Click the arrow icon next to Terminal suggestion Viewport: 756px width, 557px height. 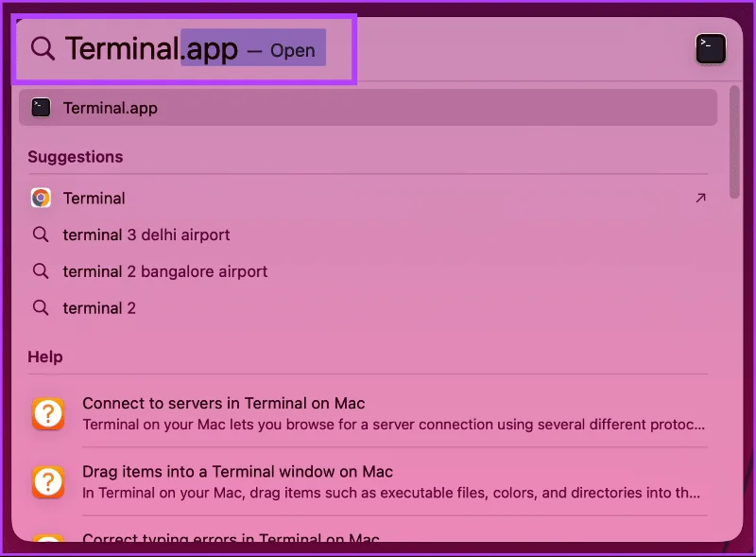[700, 198]
